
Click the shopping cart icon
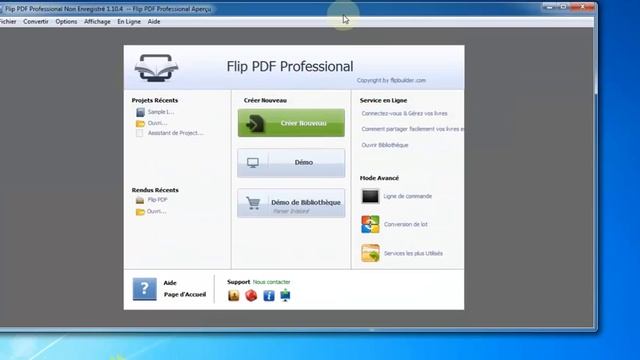click(x=253, y=203)
